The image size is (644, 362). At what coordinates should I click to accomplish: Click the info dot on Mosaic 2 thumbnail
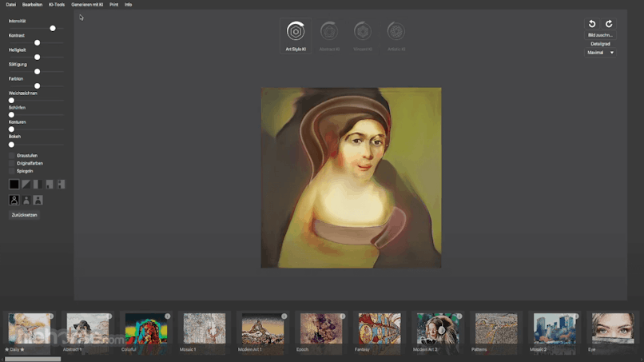[x=576, y=316]
